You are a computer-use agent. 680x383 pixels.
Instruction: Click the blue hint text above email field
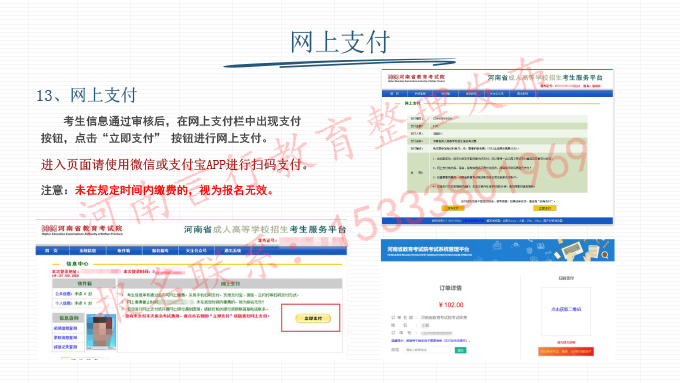[430, 340]
